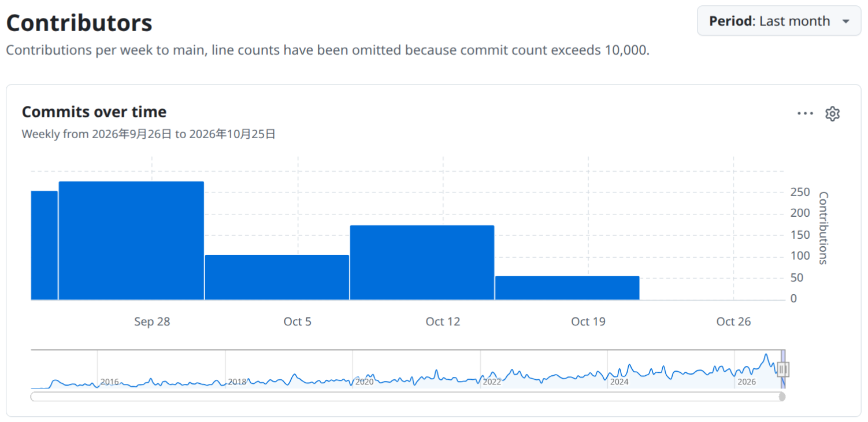Click the 250 value on the y-axis

pos(800,193)
